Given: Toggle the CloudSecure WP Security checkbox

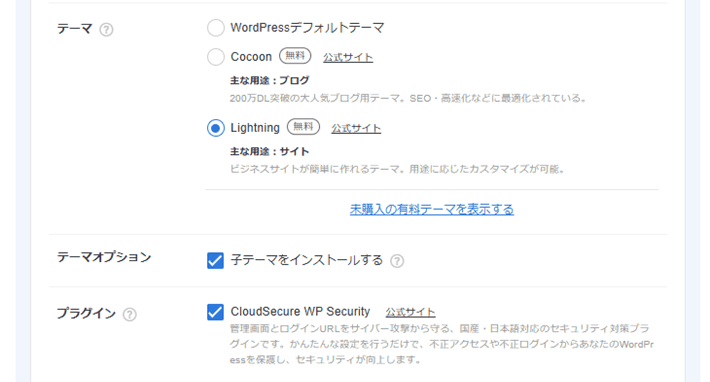Looking at the screenshot, I should (215, 312).
